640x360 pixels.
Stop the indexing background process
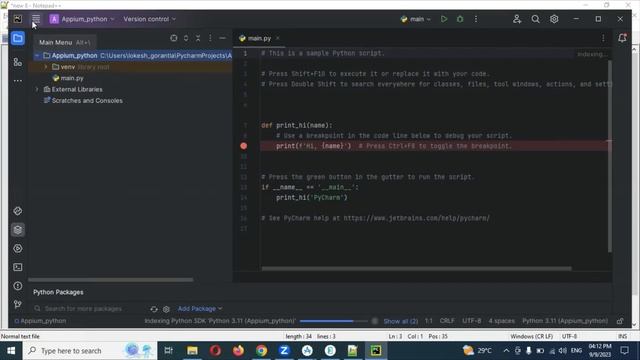[375, 321]
